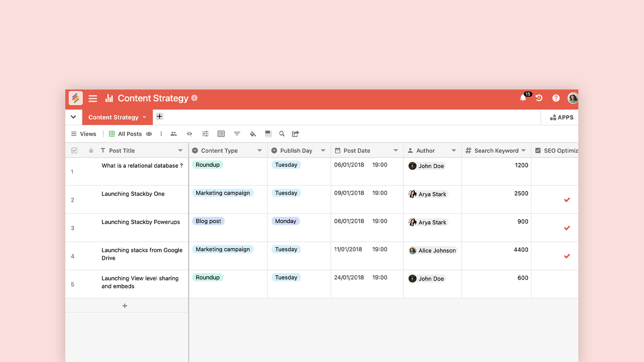
Task: Open the history clock icon
Action: tap(539, 98)
